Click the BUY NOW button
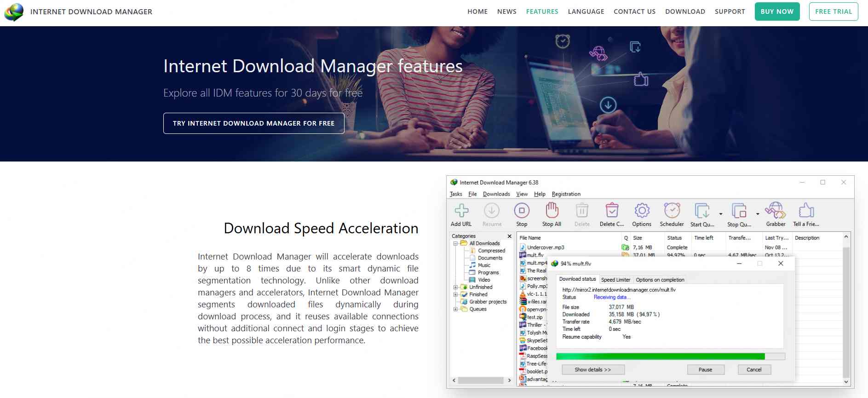 [x=777, y=12]
